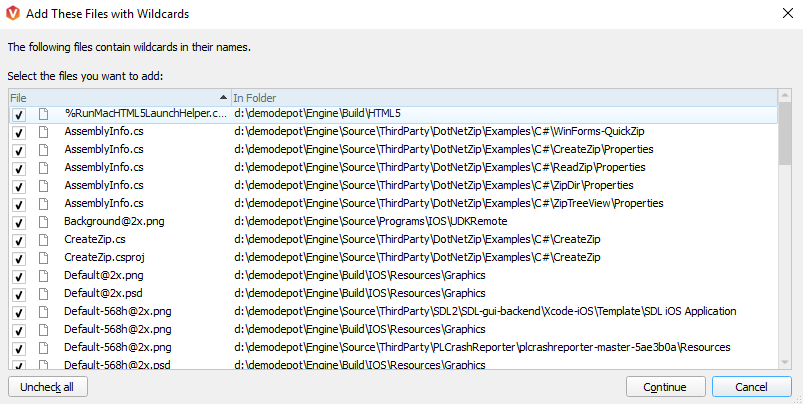
Task: Uncheck the CreateZip.cs checkbox
Action: [x=19, y=241]
